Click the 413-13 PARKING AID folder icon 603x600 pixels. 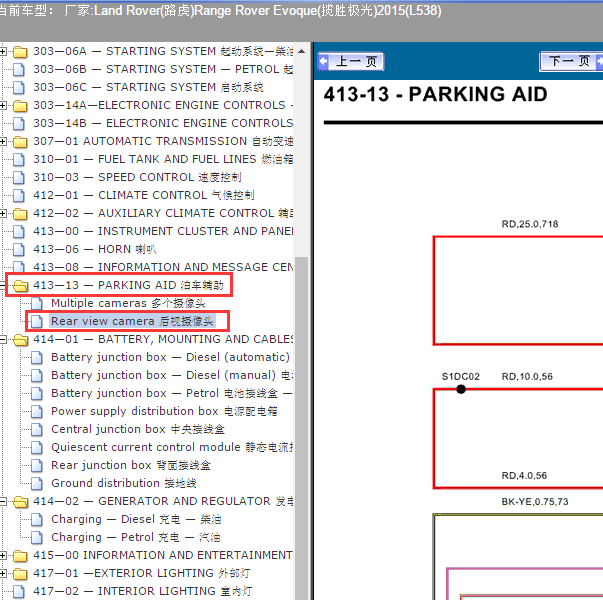[x=20, y=285]
